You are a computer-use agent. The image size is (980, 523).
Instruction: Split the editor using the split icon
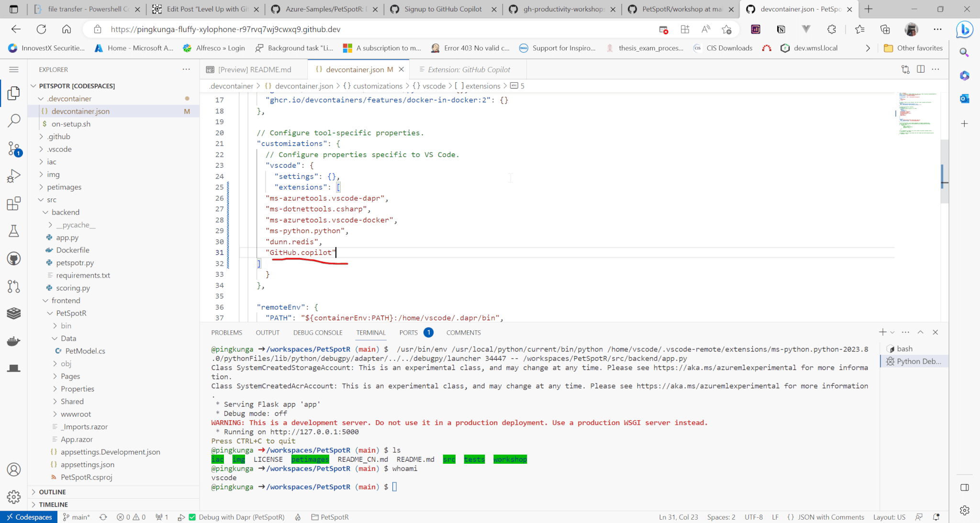921,69
